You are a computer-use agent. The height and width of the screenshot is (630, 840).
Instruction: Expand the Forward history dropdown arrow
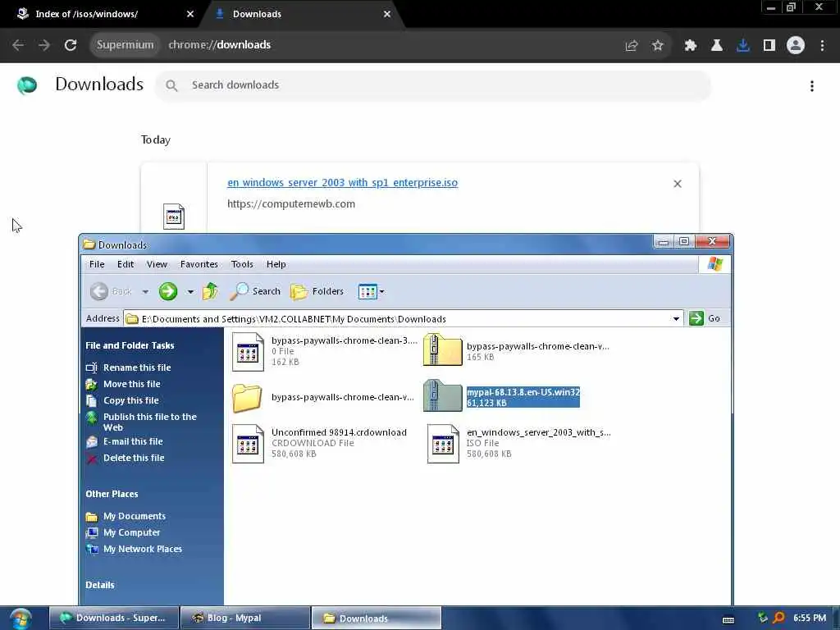pos(190,292)
